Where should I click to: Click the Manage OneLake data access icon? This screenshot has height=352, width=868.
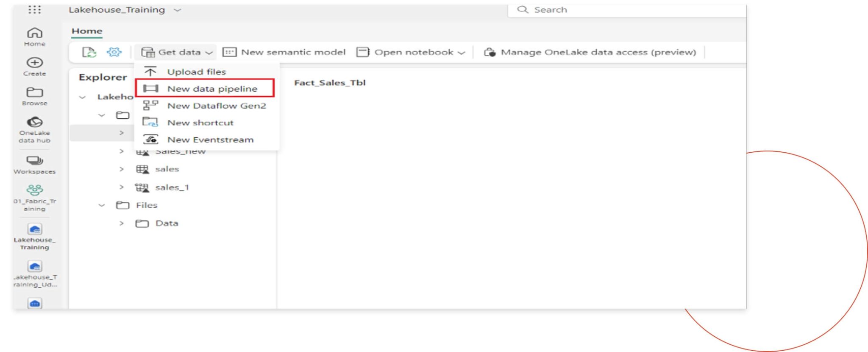click(490, 52)
